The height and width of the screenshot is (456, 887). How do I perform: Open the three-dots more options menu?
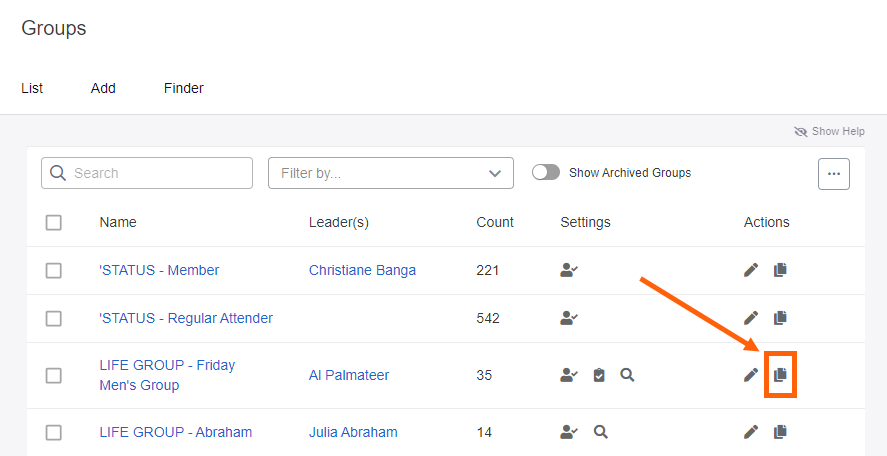(834, 173)
